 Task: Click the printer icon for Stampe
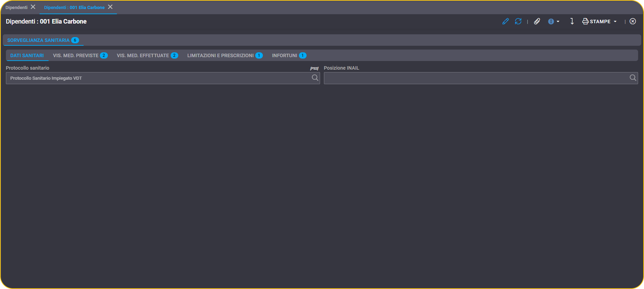585,21
